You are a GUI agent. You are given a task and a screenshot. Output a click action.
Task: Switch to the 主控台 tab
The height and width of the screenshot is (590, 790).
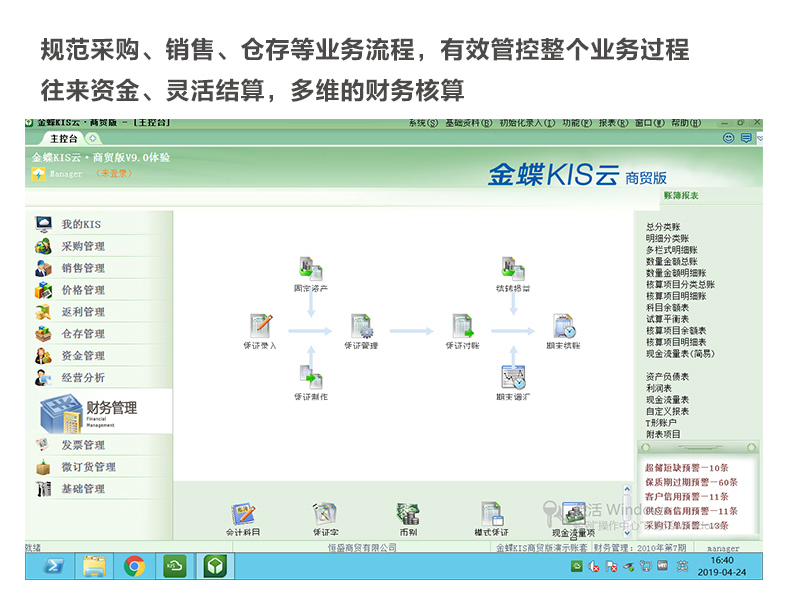(x=64, y=138)
